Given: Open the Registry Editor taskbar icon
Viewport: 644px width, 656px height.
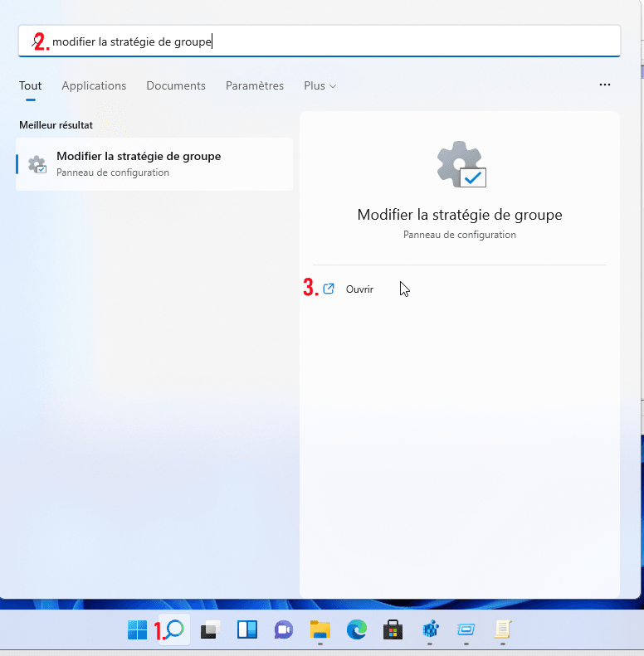Looking at the screenshot, I should point(430,629).
